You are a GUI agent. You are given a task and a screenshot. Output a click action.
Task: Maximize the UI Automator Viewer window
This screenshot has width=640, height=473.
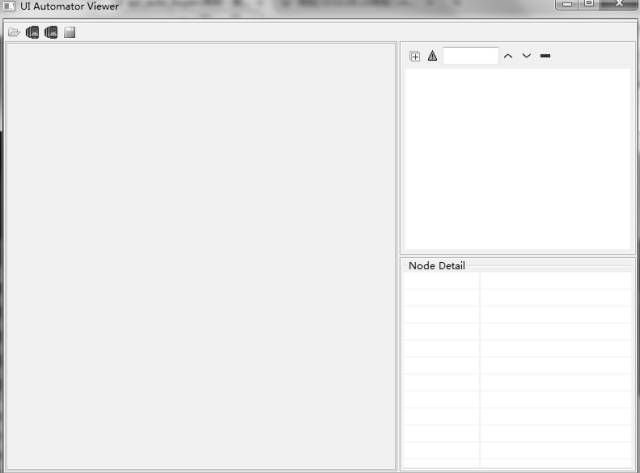tap(589, 4)
